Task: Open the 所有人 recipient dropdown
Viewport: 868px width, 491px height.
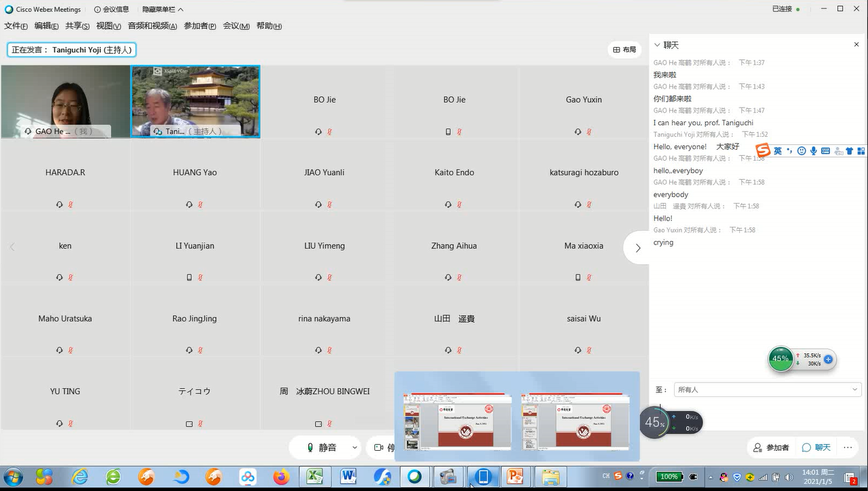Action: 767,390
